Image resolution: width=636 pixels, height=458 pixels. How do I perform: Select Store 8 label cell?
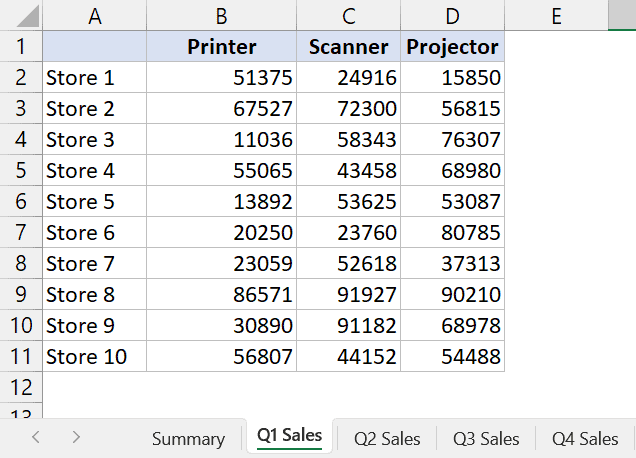pyautogui.click(x=94, y=295)
